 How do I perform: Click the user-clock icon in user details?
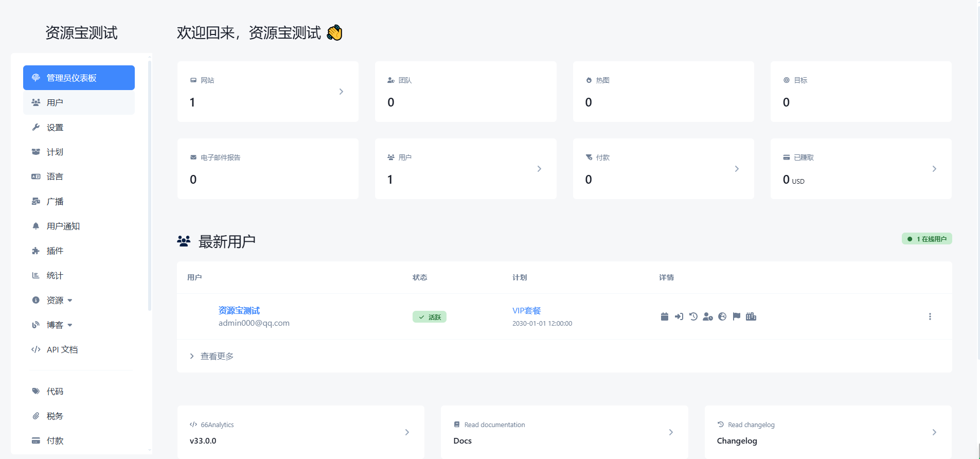click(708, 316)
